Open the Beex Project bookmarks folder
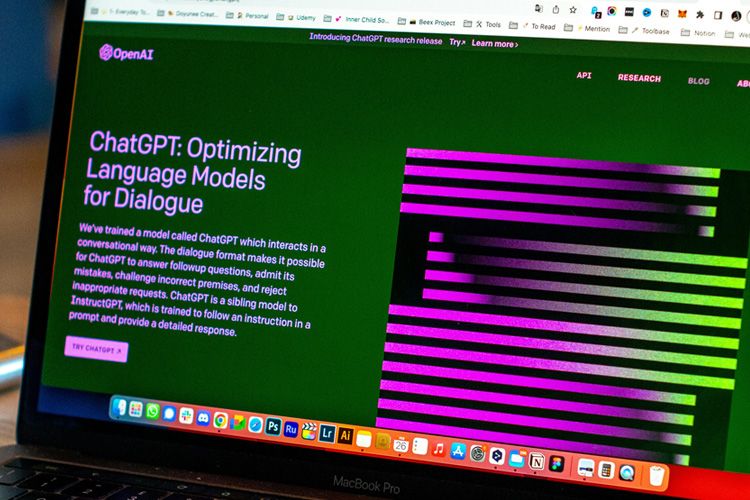 [427, 22]
